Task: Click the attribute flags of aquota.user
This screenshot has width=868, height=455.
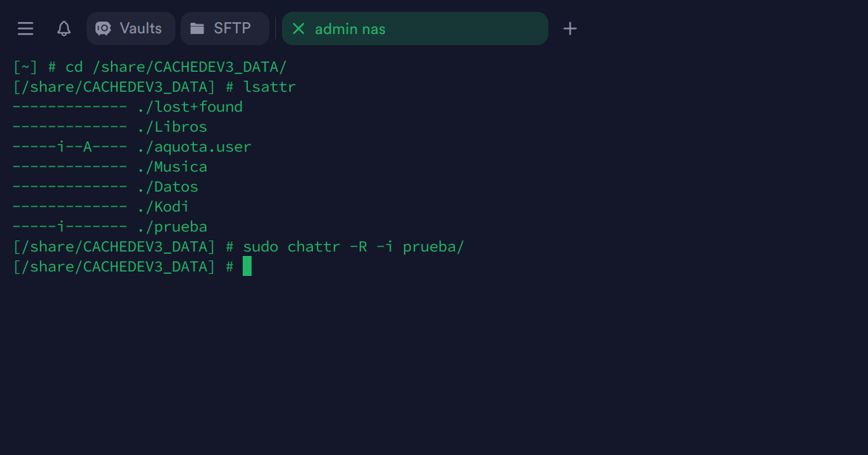Action: point(70,146)
